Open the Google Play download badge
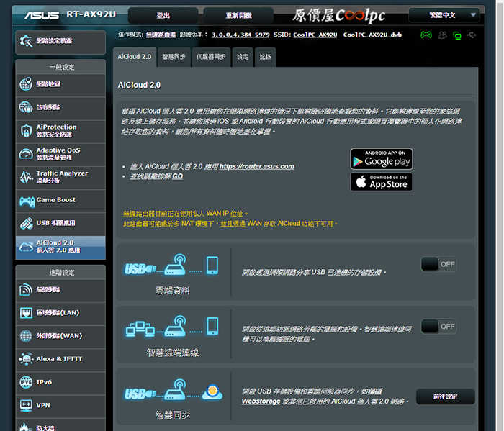This screenshot has width=504, height=431. click(382, 158)
